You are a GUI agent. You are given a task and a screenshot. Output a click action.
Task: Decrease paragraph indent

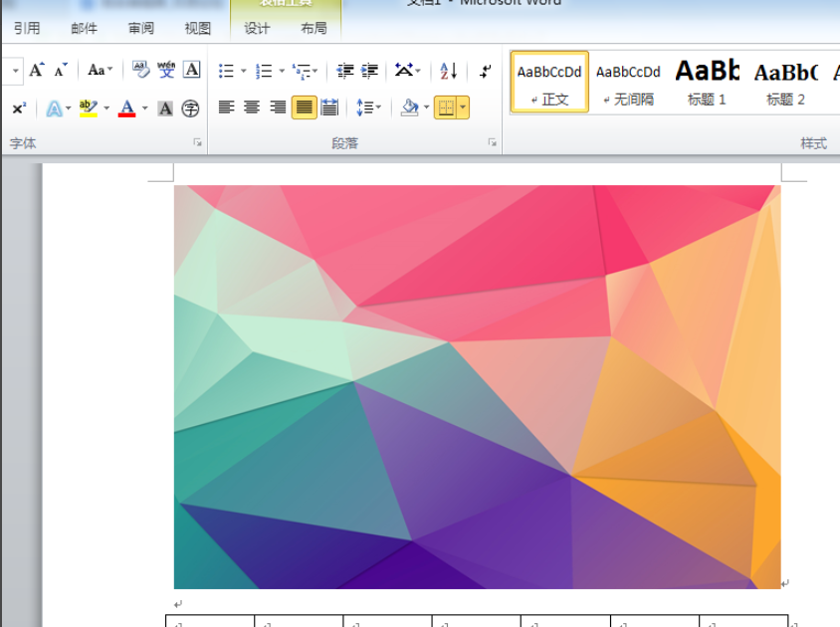345,71
